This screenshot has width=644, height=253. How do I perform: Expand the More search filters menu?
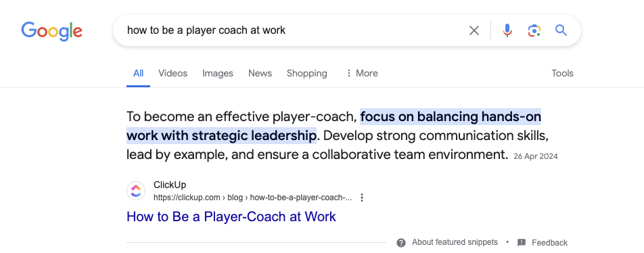(361, 73)
